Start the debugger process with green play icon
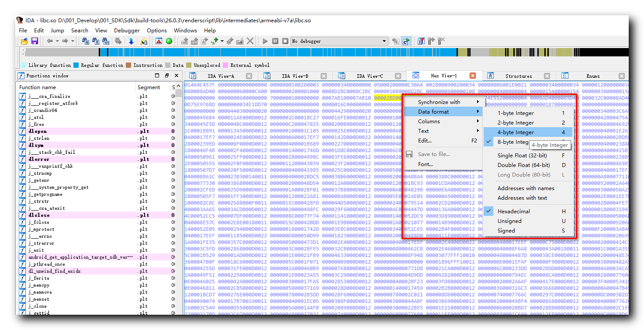Viewport: 644px width, 330px height. [x=265, y=41]
